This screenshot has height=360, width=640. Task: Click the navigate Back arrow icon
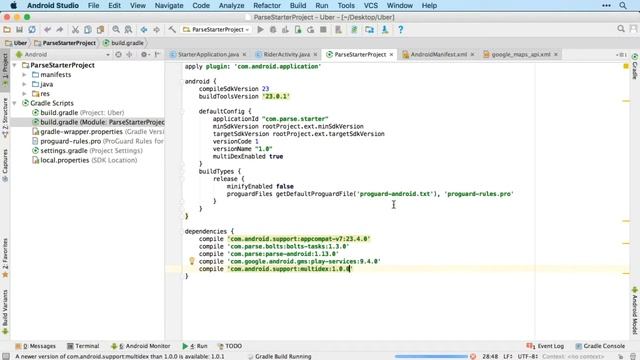click(144, 29)
